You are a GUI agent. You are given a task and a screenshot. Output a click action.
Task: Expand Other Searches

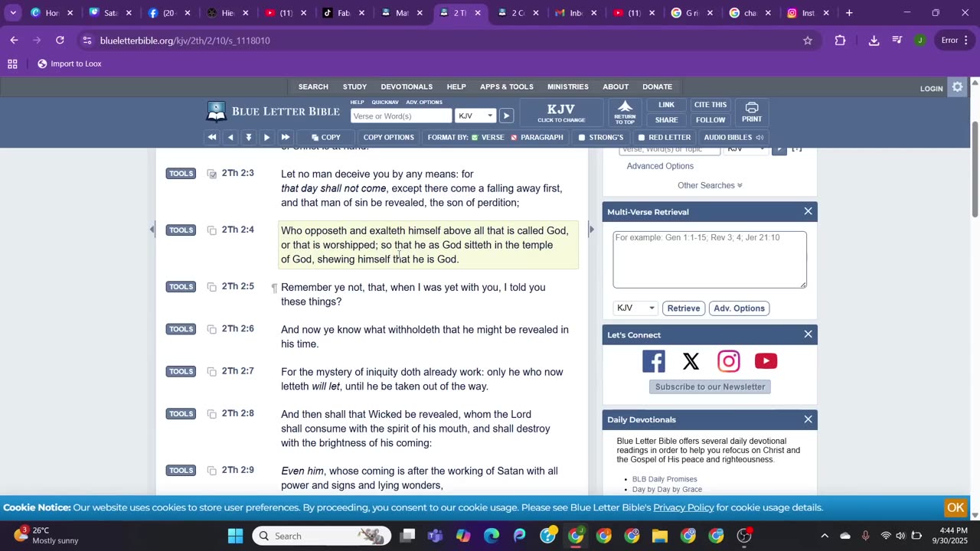(710, 185)
